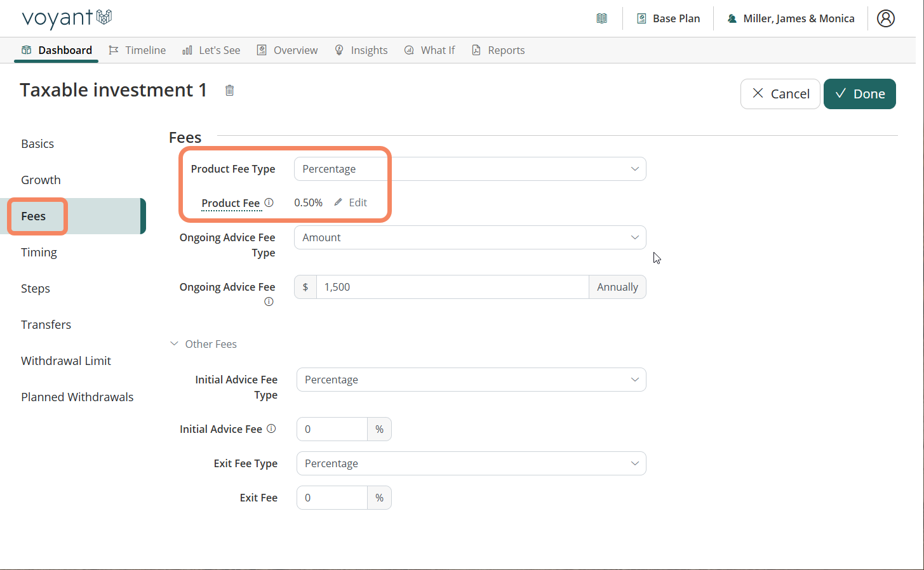Click the pencil Edit icon for Product Fee
Viewport: 924px width, 570px height.
click(338, 202)
